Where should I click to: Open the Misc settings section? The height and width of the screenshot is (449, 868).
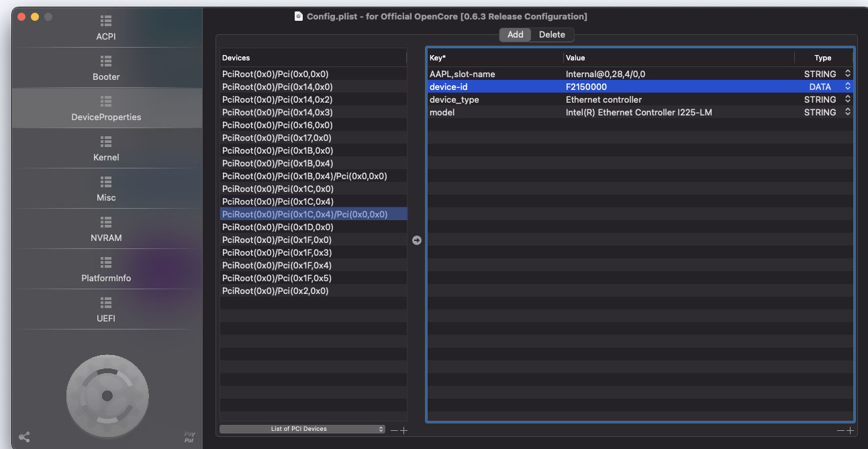pyautogui.click(x=106, y=189)
